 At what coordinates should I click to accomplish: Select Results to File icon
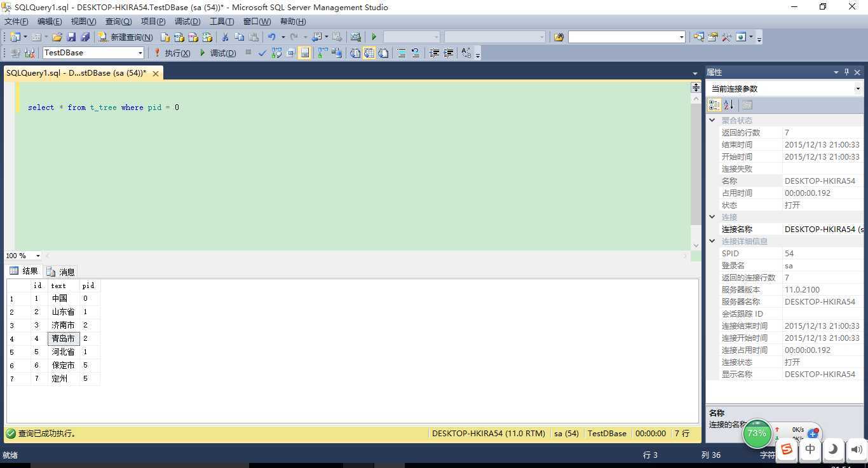point(383,53)
